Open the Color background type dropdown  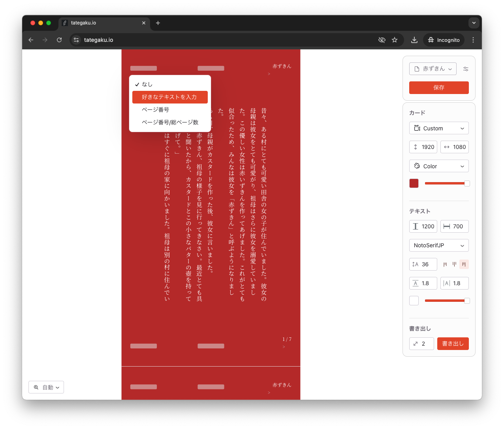click(x=439, y=166)
